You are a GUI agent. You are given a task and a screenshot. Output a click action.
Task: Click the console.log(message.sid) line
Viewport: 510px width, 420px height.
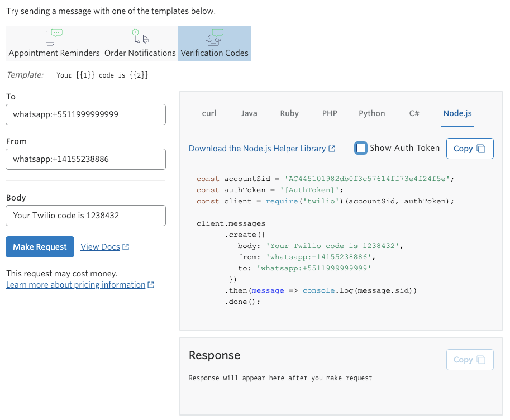321,290
